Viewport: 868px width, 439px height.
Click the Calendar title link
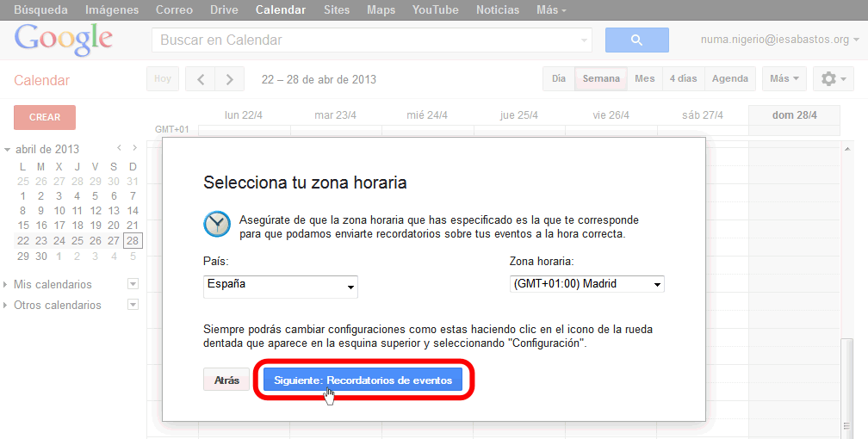41,80
